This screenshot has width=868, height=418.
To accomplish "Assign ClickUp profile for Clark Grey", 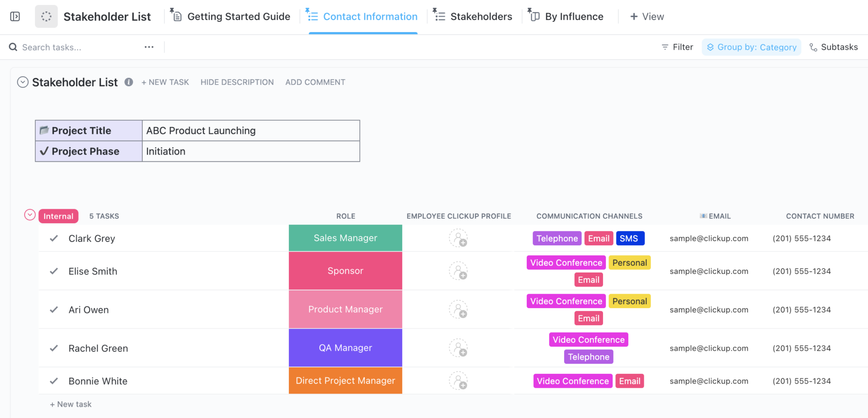I will coord(458,239).
